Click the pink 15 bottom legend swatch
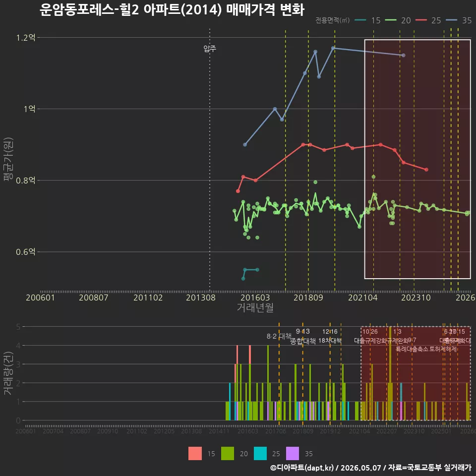The image size is (476, 476). click(x=195, y=453)
